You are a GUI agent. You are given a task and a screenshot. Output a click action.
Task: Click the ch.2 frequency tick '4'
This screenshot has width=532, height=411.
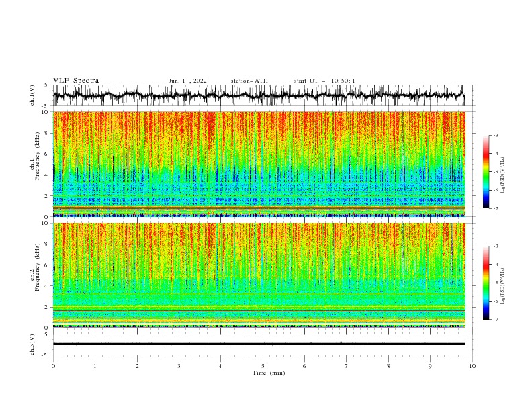(x=46, y=286)
